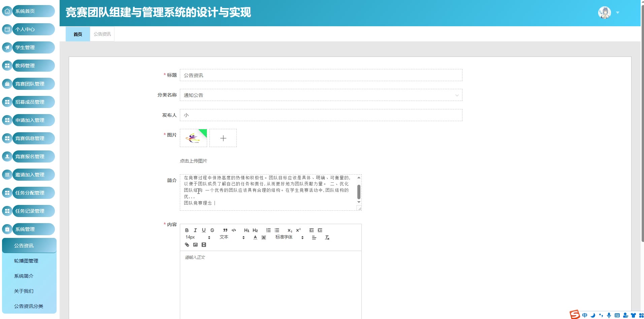Insert a code block via the toolbar
Image resolution: width=644 pixels, height=319 pixels.
tap(234, 231)
